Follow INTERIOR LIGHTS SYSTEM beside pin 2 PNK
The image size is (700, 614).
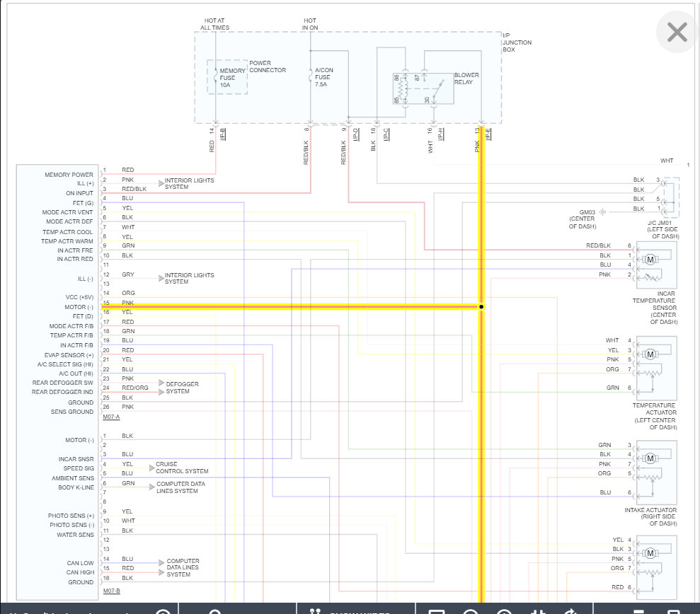[x=189, y=183]
